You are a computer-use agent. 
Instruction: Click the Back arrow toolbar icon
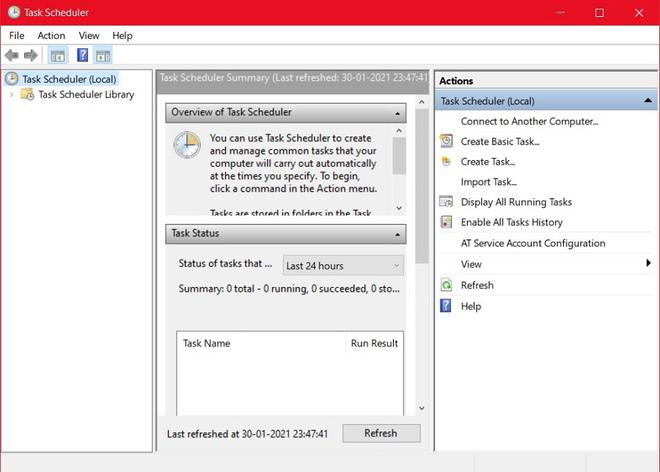pos(11,55)
